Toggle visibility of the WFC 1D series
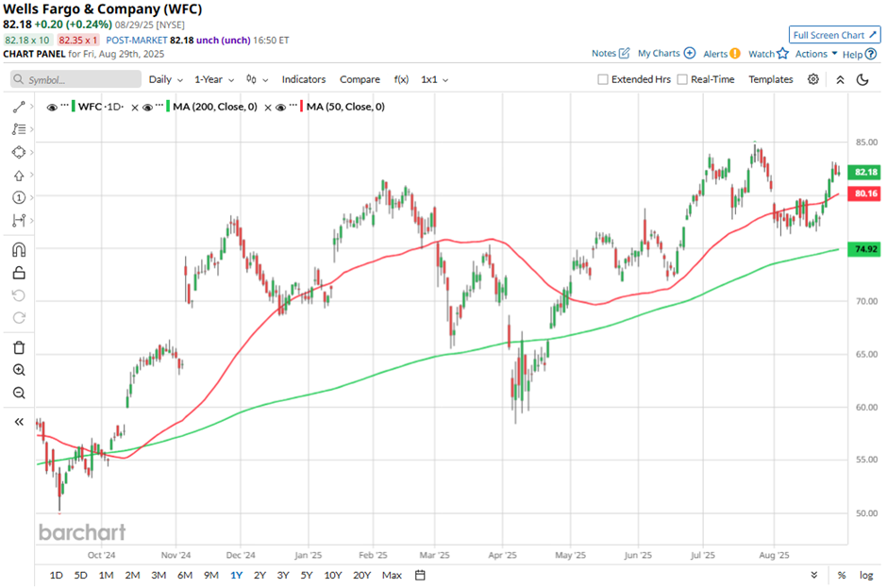This screenshot has height=588, width=887. 52,107
